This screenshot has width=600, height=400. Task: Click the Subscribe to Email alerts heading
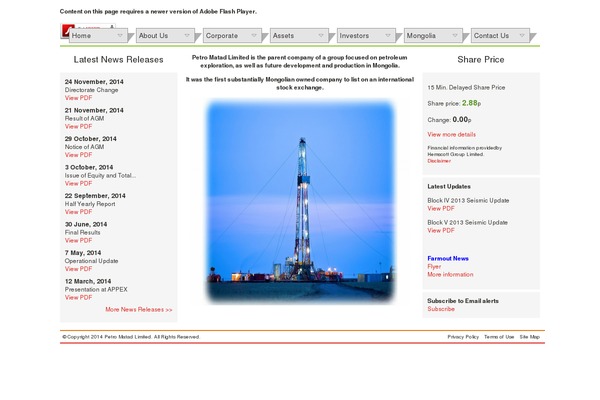pyautogui.click(x=463, y=301)
